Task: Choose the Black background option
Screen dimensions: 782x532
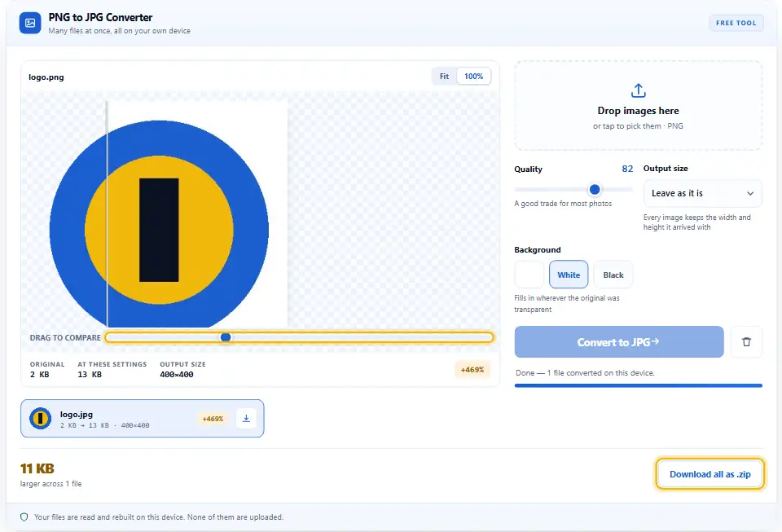Action: (x=613, y=275)
